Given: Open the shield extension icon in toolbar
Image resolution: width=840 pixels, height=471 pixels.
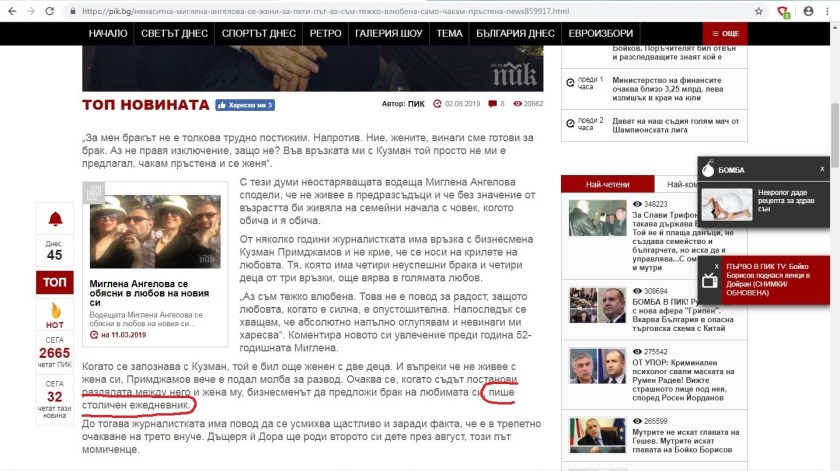Looking at the screenshot, I should [785, 11].
